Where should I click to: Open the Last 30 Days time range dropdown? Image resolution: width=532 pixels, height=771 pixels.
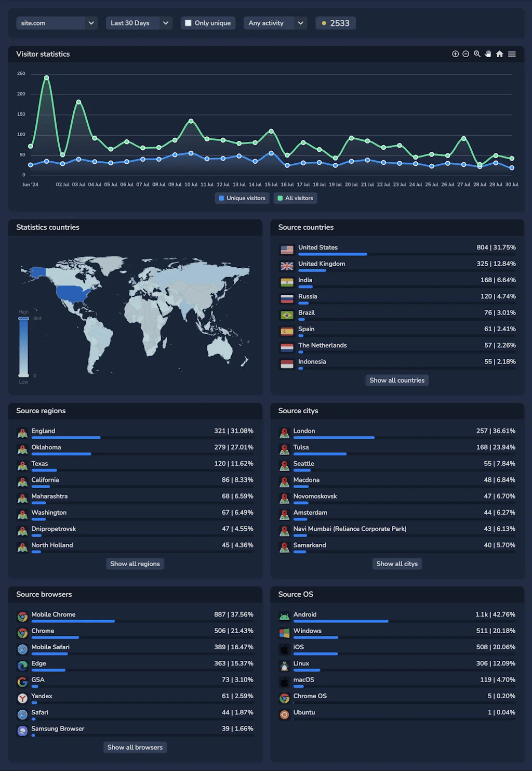[139, 23]
